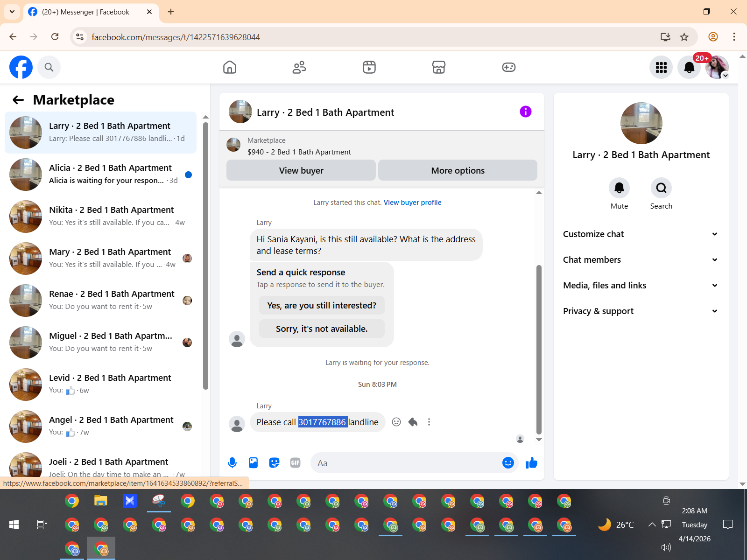Go to the Home feed icon
This screenshot has height=560, width=747.
click(x=230, y=67)
